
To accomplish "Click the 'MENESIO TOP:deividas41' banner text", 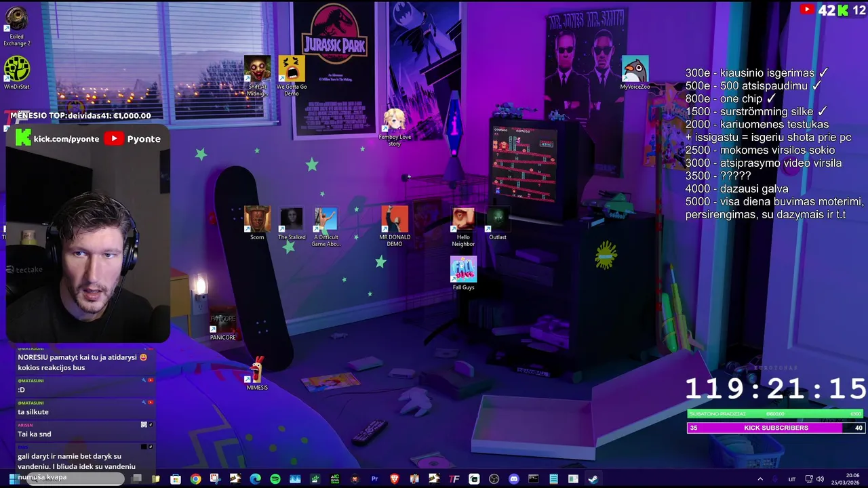I will (x=81, y=115).
